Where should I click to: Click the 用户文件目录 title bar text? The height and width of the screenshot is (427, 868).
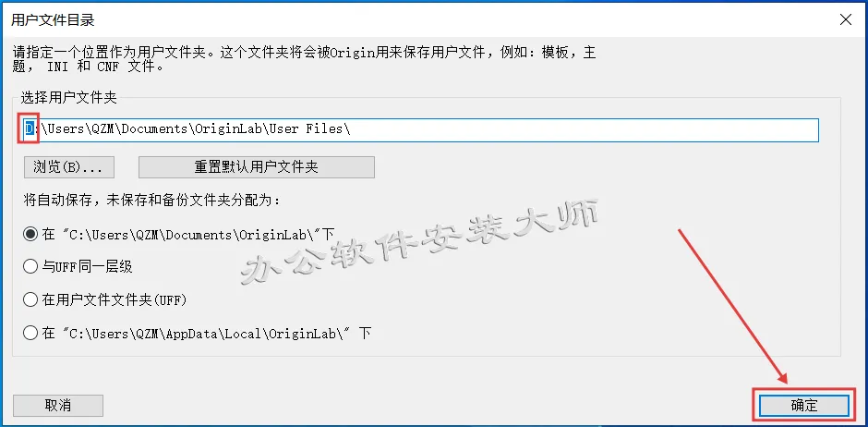(x=53, y=20)
